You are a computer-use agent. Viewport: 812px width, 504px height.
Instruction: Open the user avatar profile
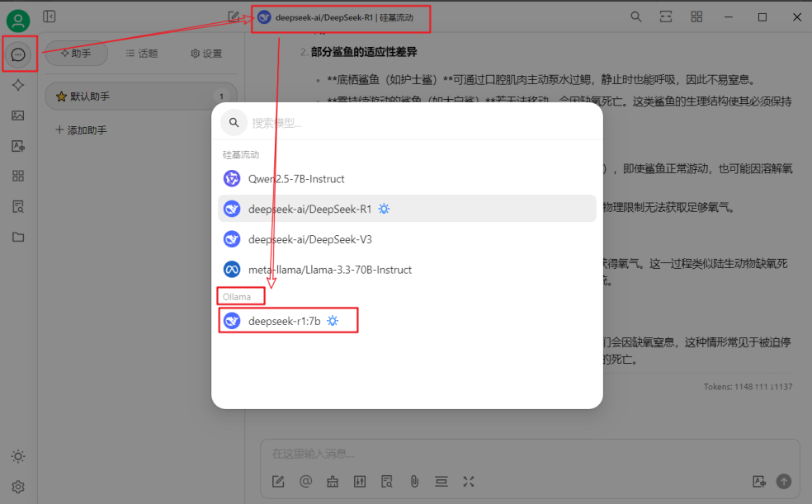click(18, 21)
